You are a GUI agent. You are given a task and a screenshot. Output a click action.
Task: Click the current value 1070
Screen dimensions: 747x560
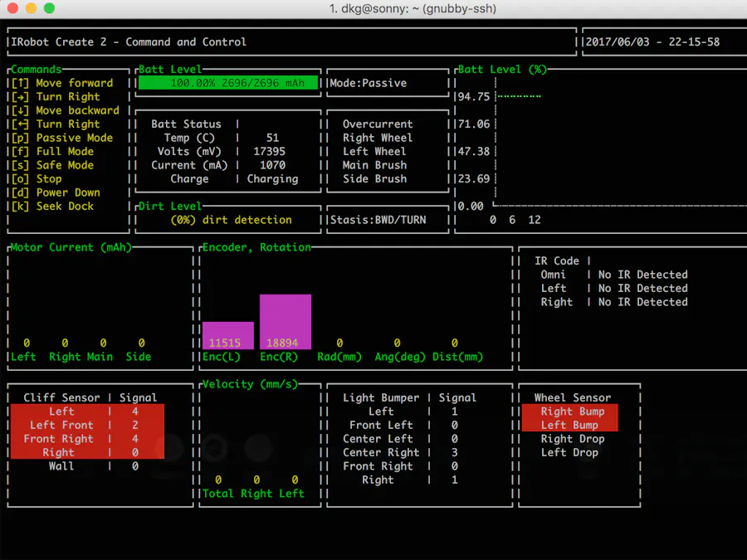(x=272, y=165)
